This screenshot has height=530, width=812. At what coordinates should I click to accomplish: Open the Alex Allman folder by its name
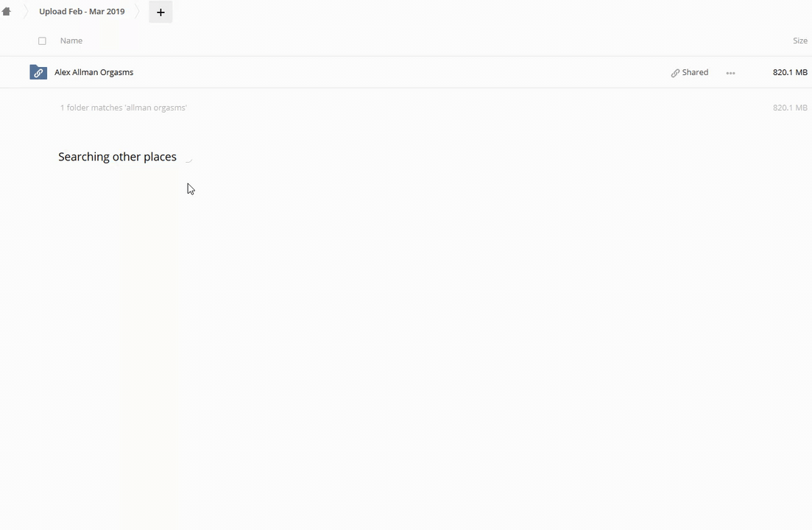pos(93,72)
